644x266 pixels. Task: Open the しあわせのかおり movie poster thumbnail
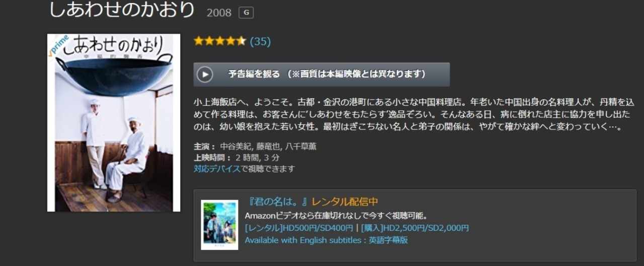coord(114,122)
